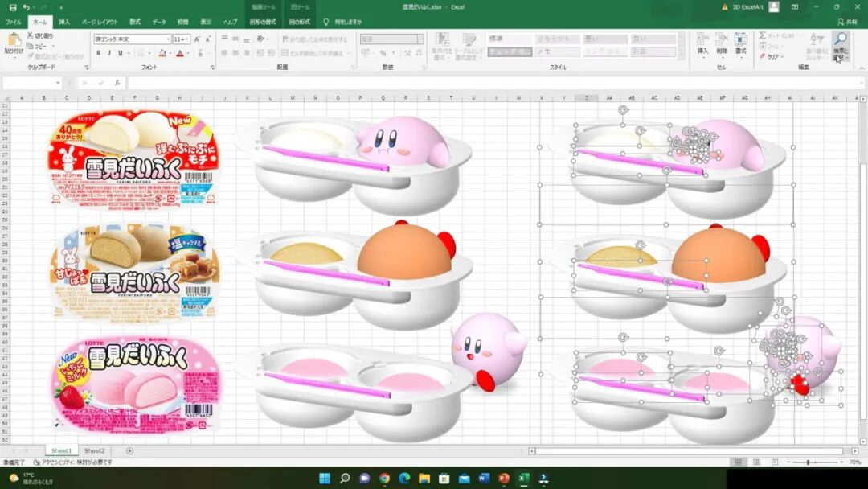Screen dimensions: 868x489
Task: Insert function using the fx icon
Action: pyautogui.click(x=117, y=83)
